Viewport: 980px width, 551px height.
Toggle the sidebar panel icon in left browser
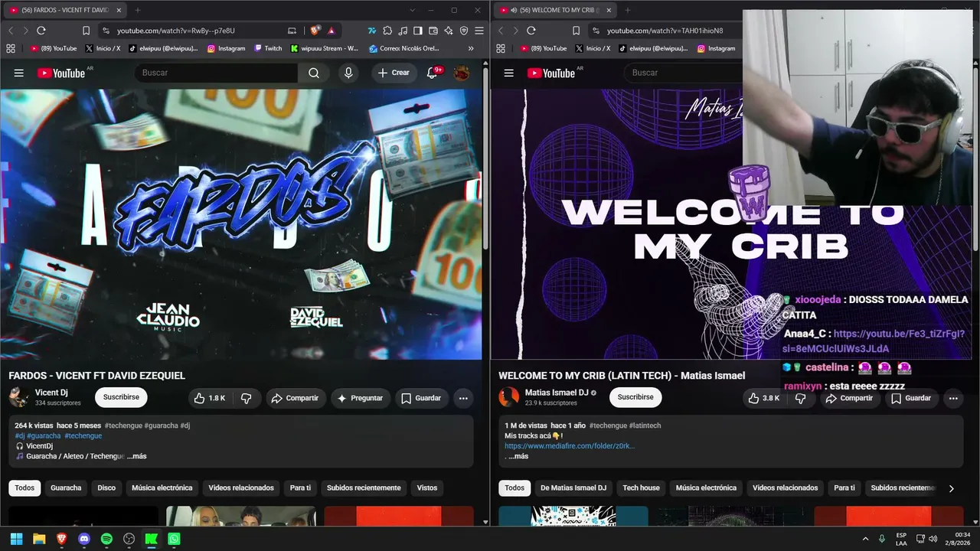pos(418,31)
